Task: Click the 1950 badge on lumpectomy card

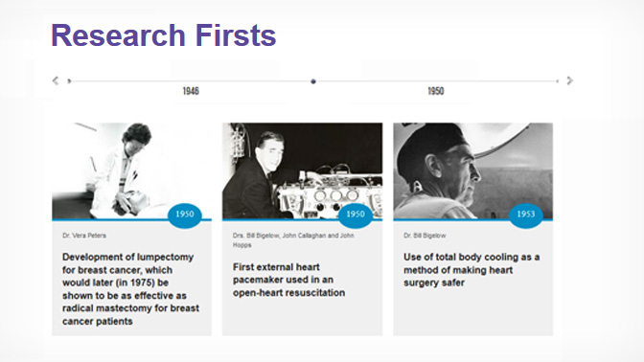Action: point(185,215)
